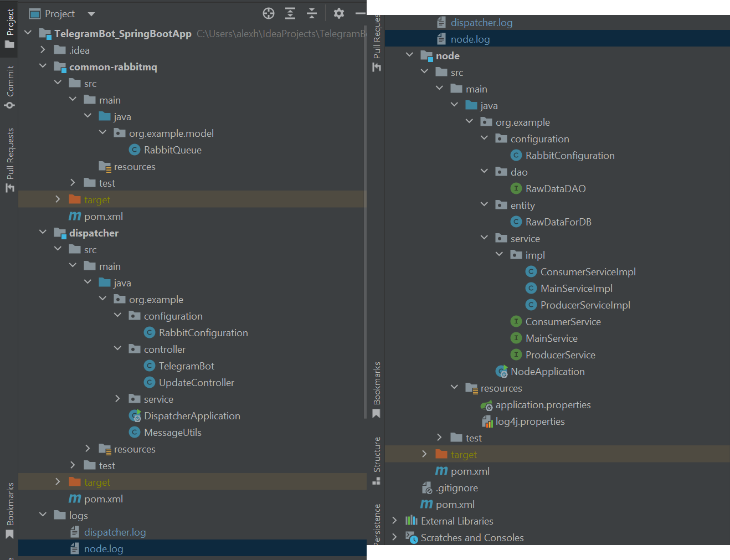The width and height of the screenshot is (730, 560).
Task: Expand External Libraries
Action: pyautogui.click(x=394, y=520)
